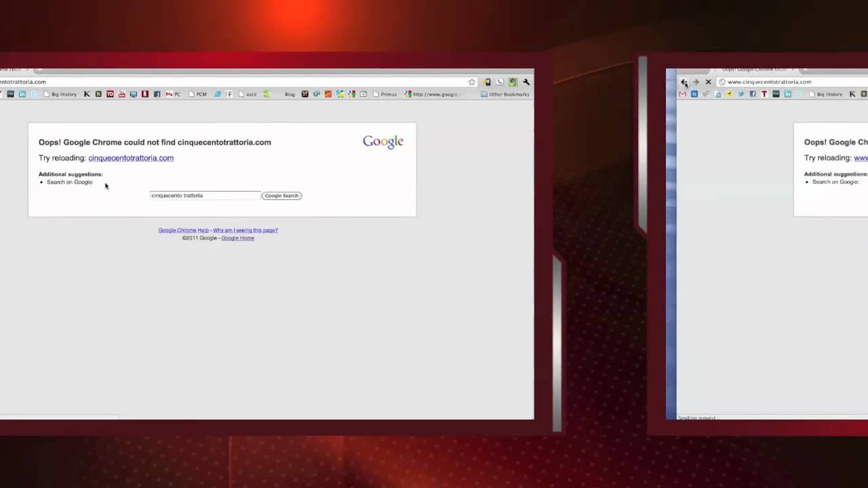Open the blue monitor bookmark icon
868x488 pixels.
pos(134,94)
